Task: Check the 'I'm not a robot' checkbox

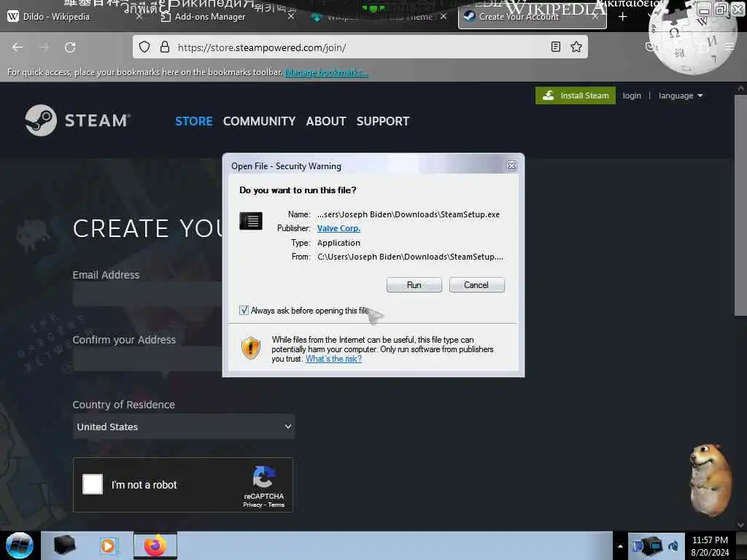Action: [x=93, y=484]
